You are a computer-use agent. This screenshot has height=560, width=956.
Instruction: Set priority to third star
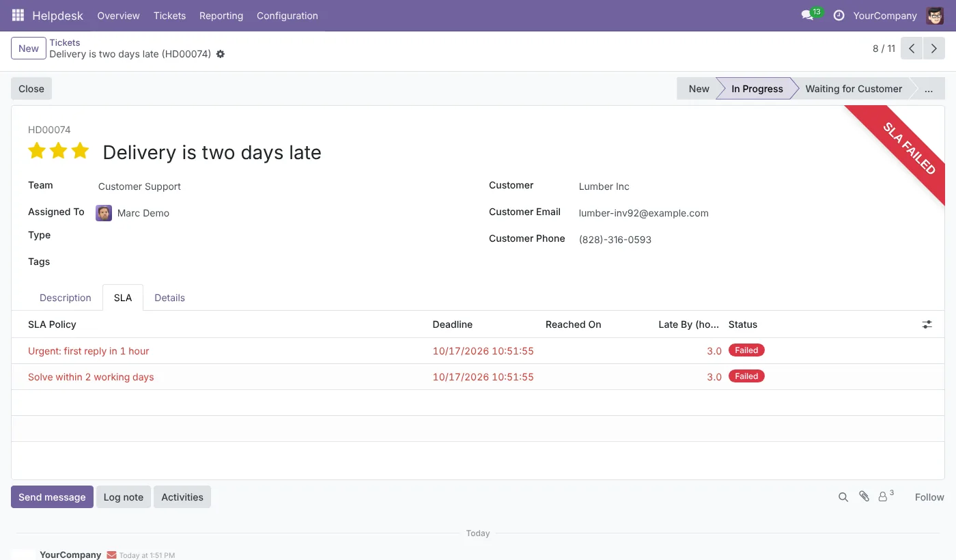pyautogui.click(x=81, y=151)
